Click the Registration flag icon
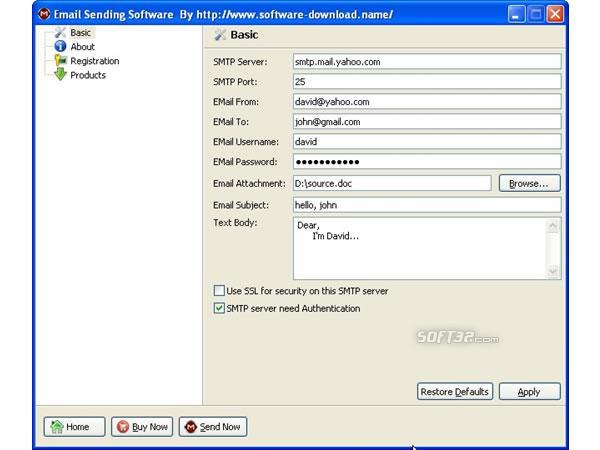Viewport: 600px width, 450px height. tap(60, 60)
